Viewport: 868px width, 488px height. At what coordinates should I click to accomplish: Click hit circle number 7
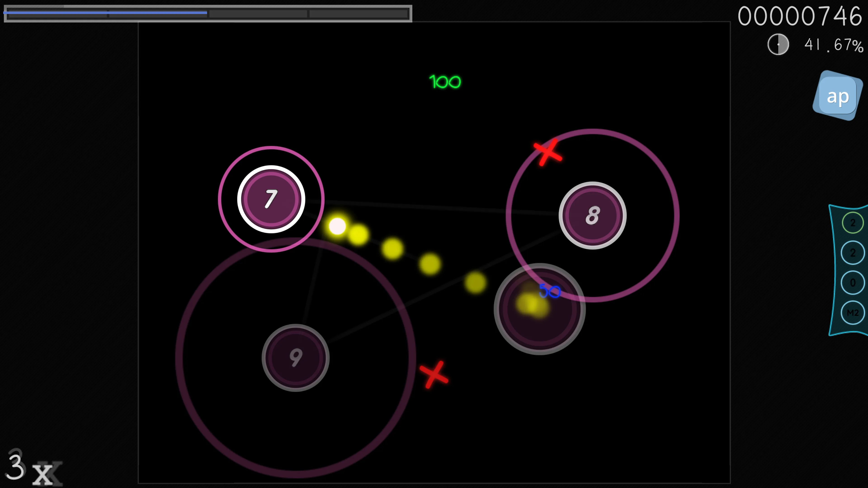pyautogui.click(x=271, y=199)
